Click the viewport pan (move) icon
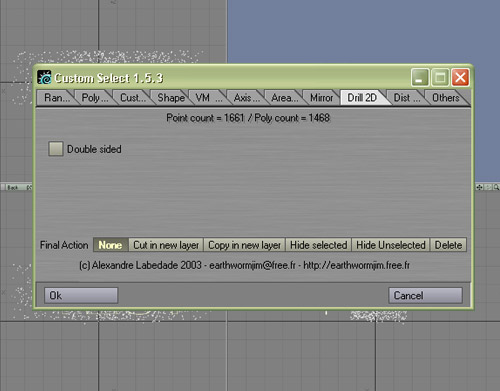 (479, 187)
